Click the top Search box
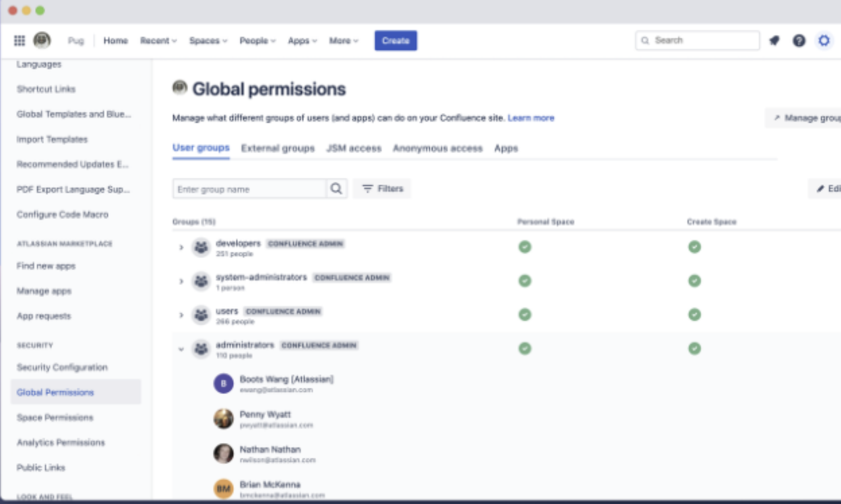 pyautogui.click(x=697, y=40)
